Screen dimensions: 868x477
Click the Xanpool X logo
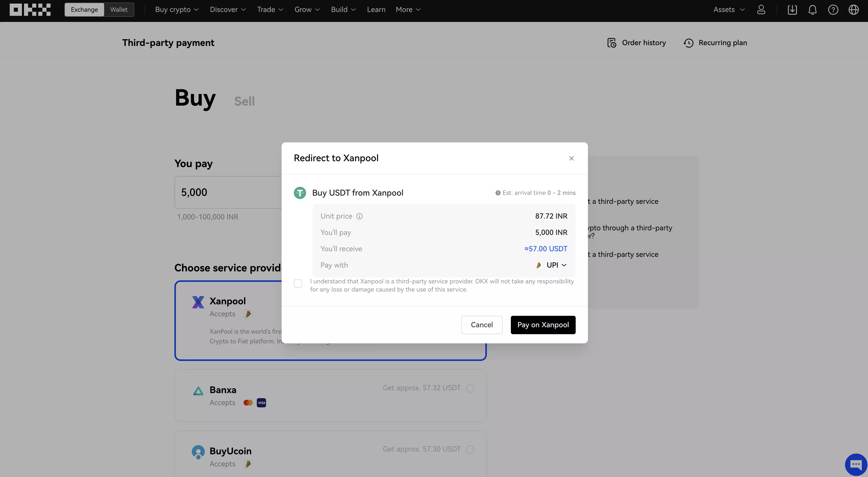pyautogui.click(x=198, y=302)
